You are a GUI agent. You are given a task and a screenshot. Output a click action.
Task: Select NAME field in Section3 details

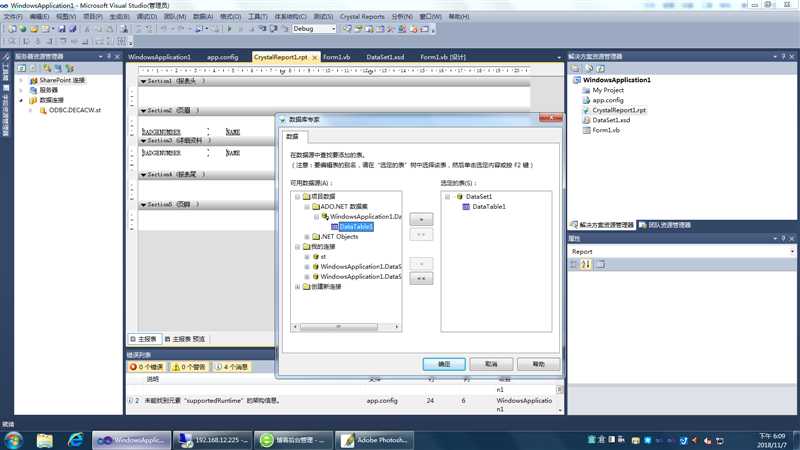[233, 153]
